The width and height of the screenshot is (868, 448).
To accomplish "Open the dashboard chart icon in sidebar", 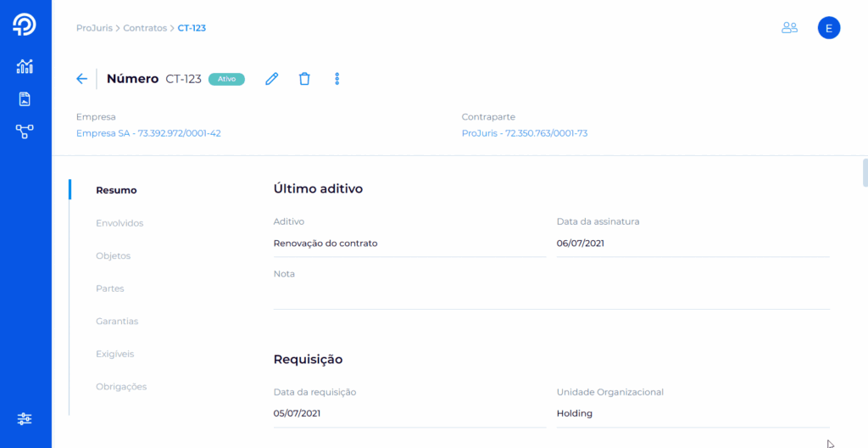I will click(x=25, y=66).
